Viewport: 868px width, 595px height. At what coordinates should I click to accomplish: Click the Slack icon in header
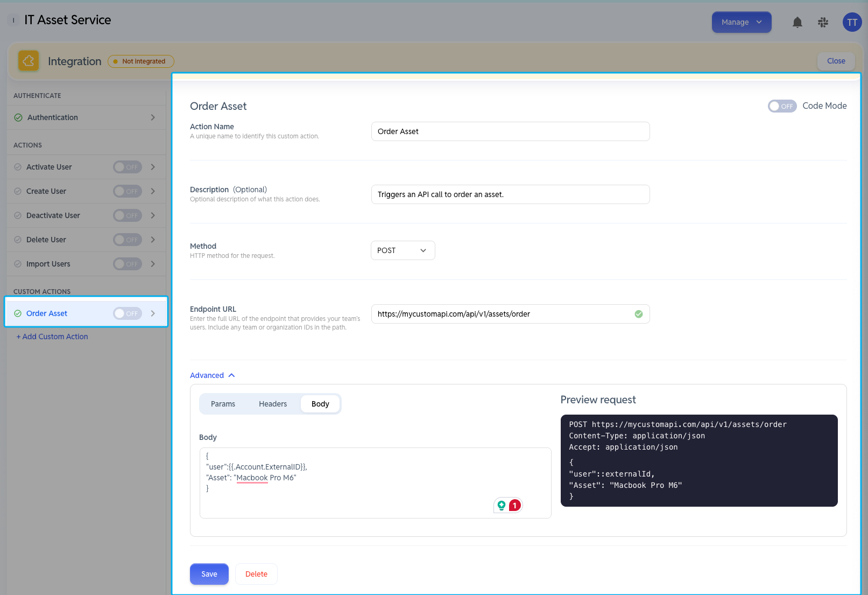pos(823,22)
